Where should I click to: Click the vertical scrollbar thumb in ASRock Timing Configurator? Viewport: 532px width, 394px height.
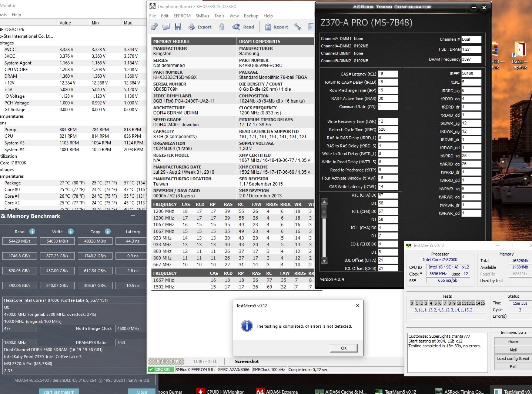pyautogui.click(x=324, y=212)
